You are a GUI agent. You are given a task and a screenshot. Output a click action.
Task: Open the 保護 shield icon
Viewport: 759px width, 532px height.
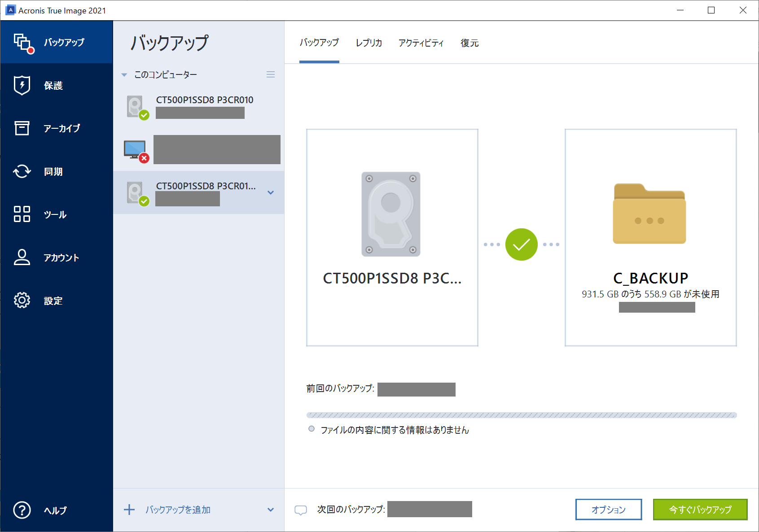(x=22, y=85)
